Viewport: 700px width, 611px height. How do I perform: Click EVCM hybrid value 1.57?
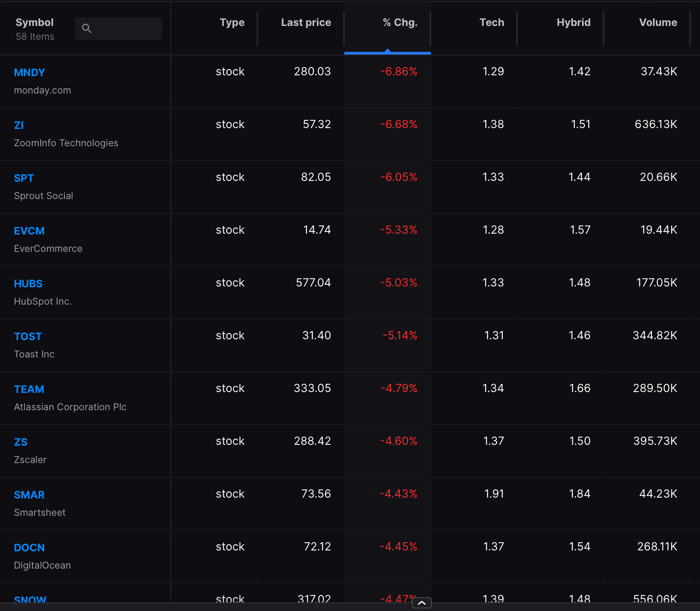click(x=580, y=230)
